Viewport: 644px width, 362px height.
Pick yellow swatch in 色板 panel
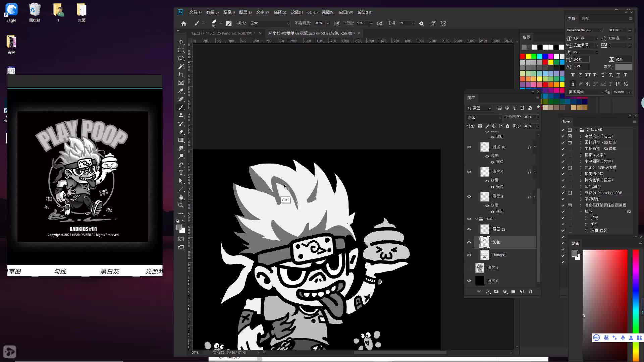(x=528, y=56)
